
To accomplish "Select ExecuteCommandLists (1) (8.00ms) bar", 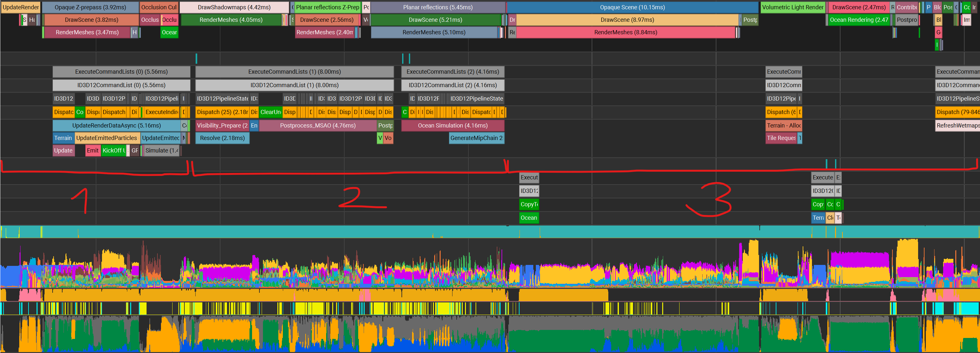I will click(294, 71).
